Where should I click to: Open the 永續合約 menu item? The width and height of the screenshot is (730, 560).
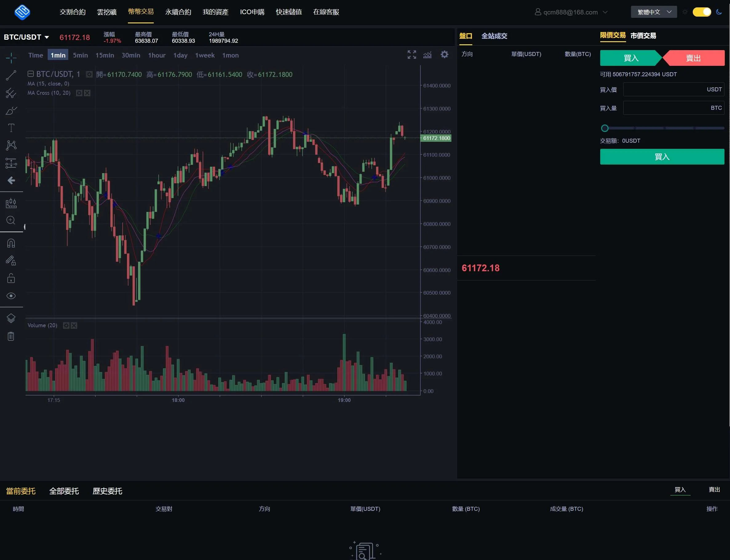tap(178, 12)
